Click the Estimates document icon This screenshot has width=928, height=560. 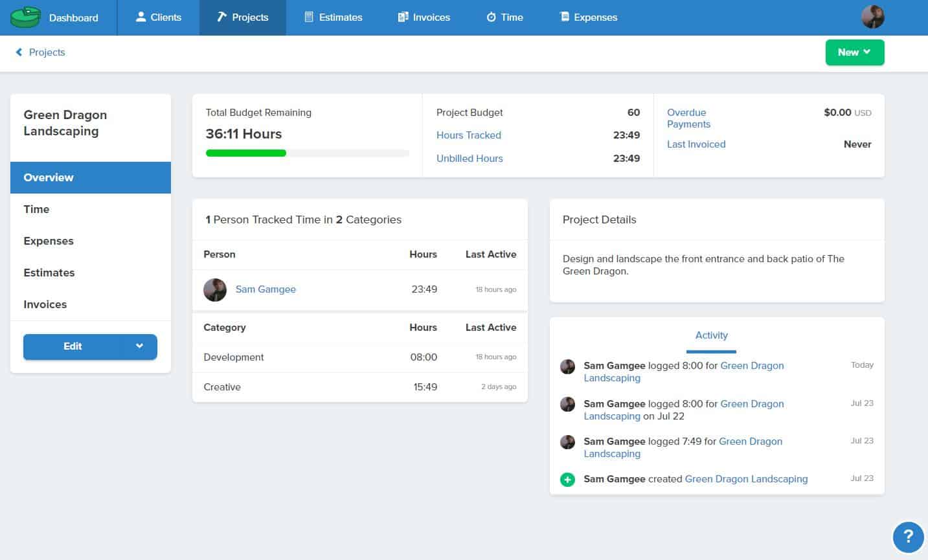[309, 17]
